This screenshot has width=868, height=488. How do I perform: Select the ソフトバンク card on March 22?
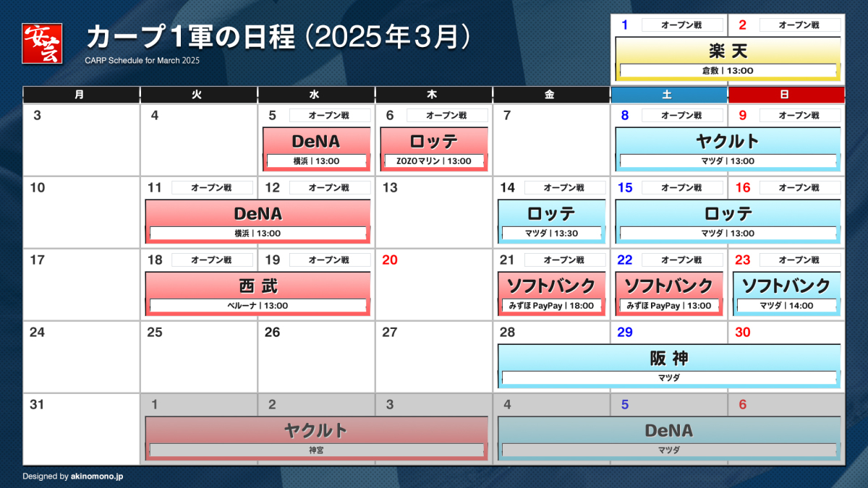[x=669, y=294]
